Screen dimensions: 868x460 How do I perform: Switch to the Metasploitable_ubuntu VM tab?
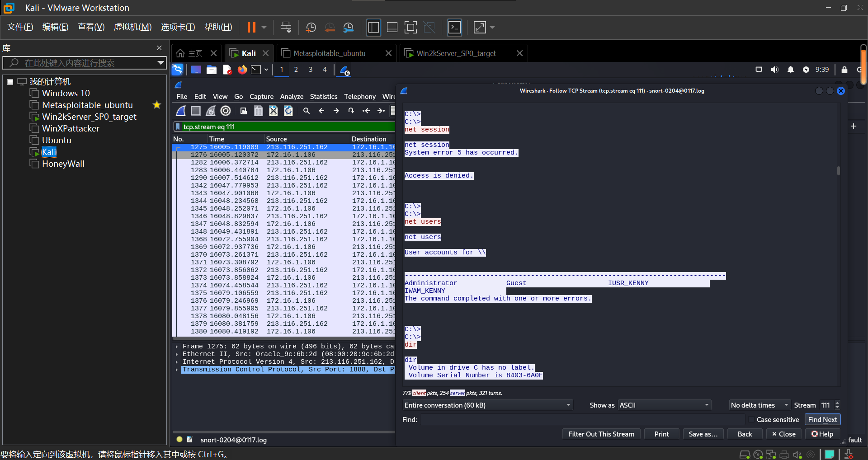[x=330, y=53]
